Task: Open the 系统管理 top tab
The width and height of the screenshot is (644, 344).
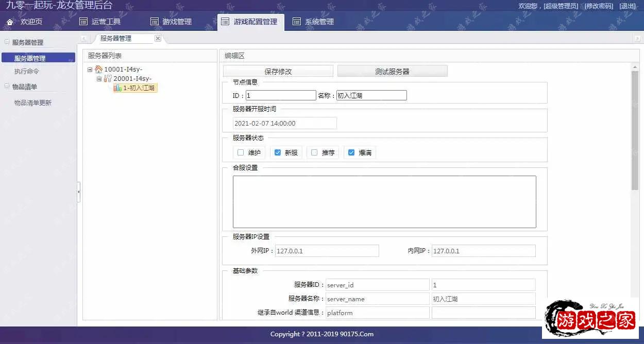Action: click(313, 22)
